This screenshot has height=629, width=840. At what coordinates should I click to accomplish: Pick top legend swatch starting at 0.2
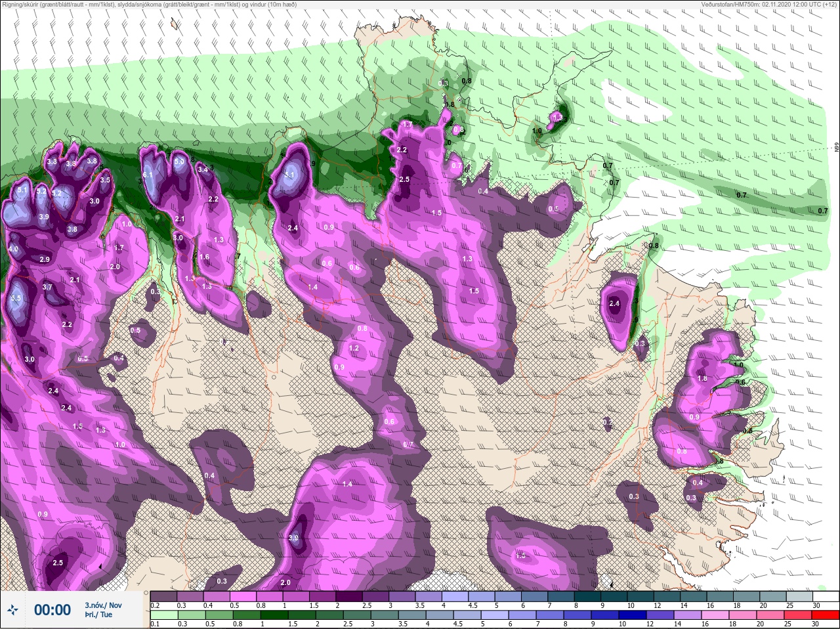click(x=164, y=596)
